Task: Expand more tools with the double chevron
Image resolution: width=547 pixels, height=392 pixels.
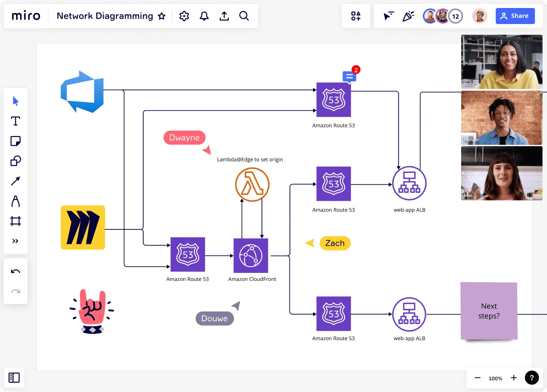Action: 16,241
